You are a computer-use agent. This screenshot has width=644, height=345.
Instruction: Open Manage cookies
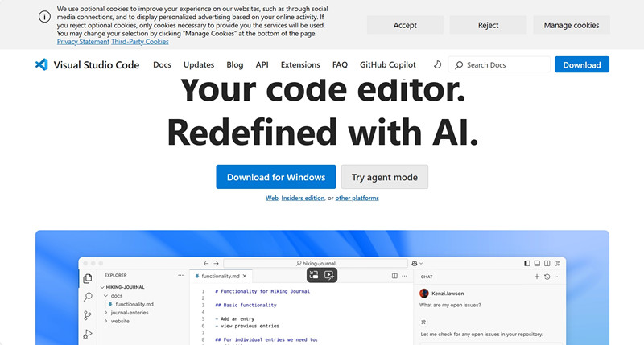(x=572, y=25)
